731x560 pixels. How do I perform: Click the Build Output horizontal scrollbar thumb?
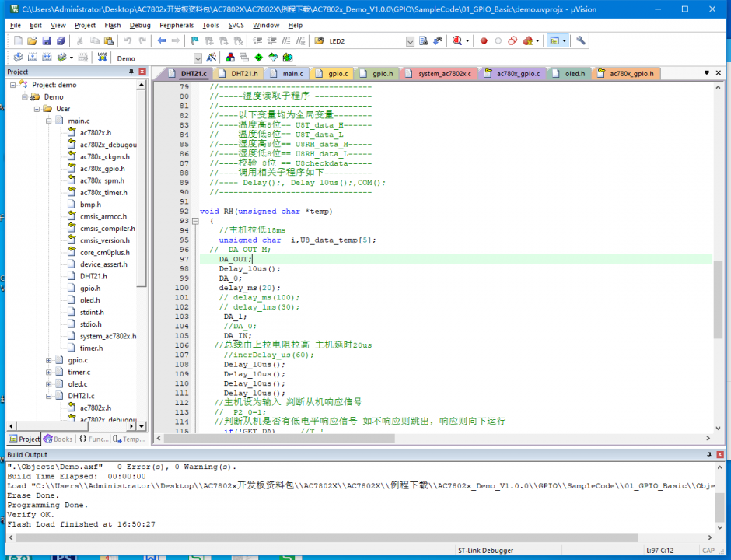[327, 537]
